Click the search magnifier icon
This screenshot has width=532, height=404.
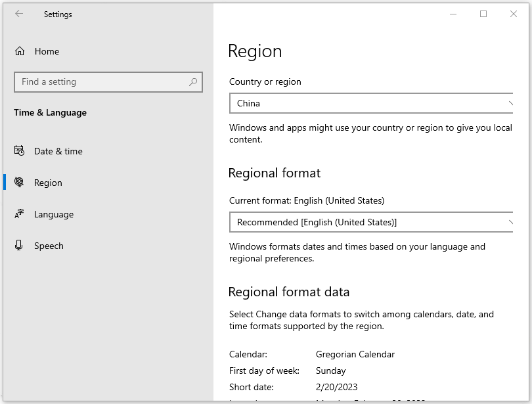(x=193, y=81)
